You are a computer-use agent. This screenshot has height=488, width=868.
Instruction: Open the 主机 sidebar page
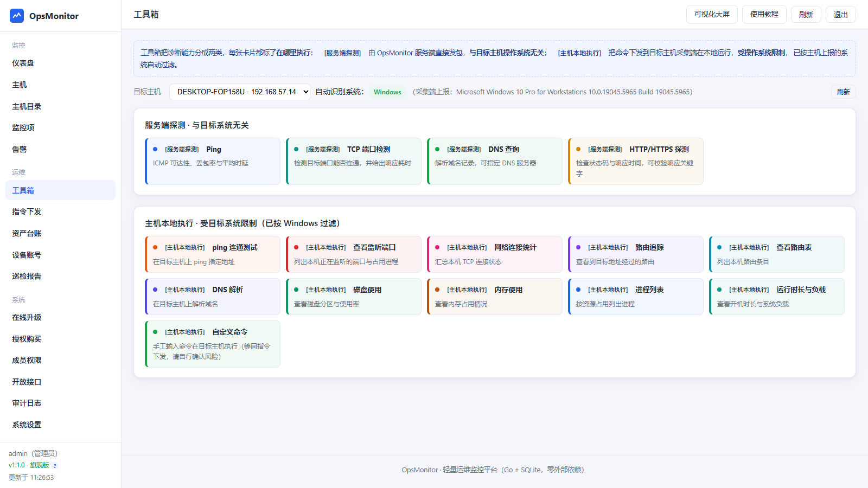click(60, 85)
